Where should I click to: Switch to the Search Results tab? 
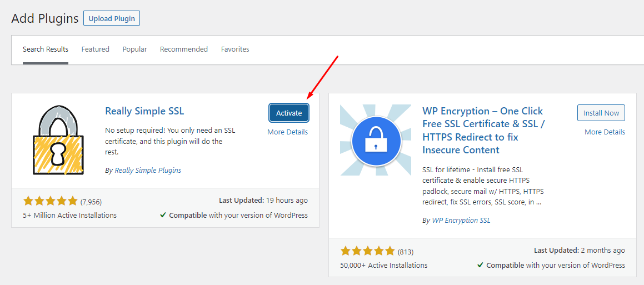tap(46, 49)
